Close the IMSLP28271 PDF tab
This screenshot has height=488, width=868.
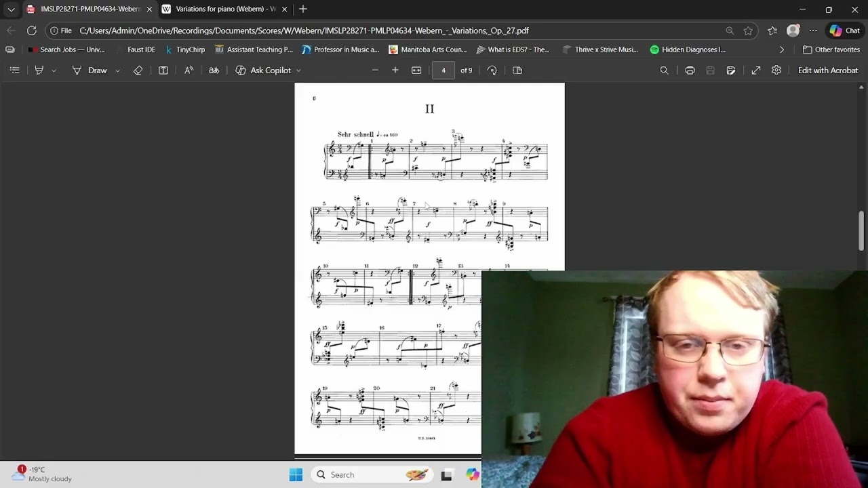tap(149, 9)
